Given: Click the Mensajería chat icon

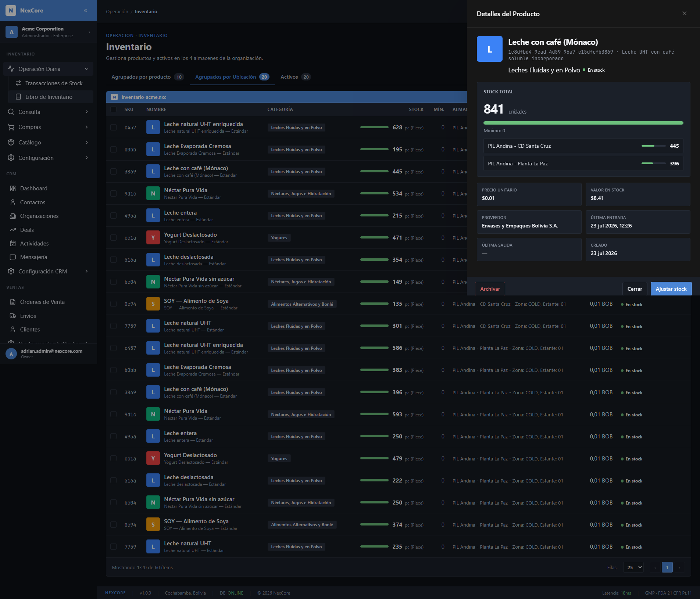Looking at the screenshot, I should coord(13,257).
